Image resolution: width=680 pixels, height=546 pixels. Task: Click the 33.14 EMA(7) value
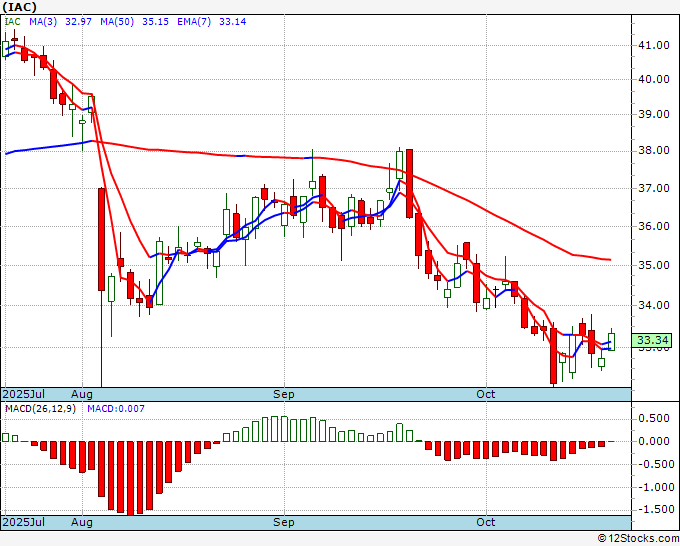coord(232,21)
